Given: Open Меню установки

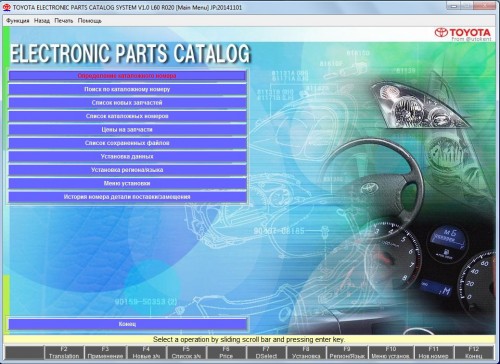Looking at the screenshot, I should [127, 183].
